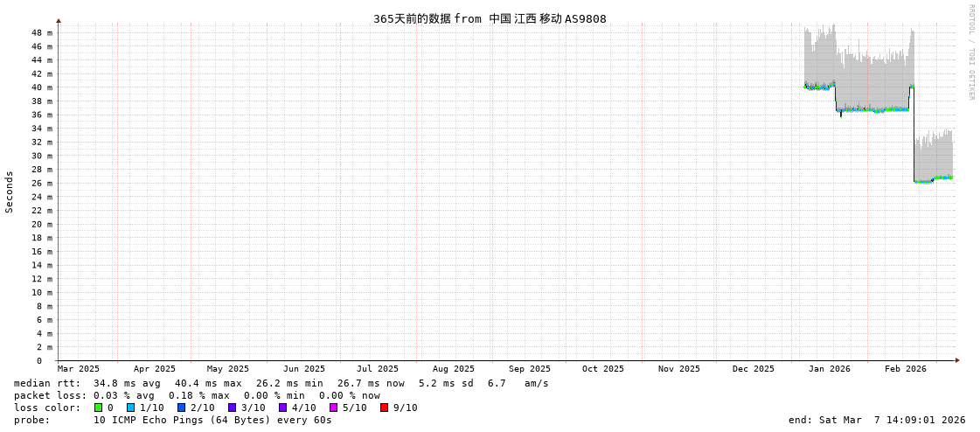This screenshot has width=980, height=432.
Task: Click the 40 m y-axis tick label
Action: pos(42,87)
